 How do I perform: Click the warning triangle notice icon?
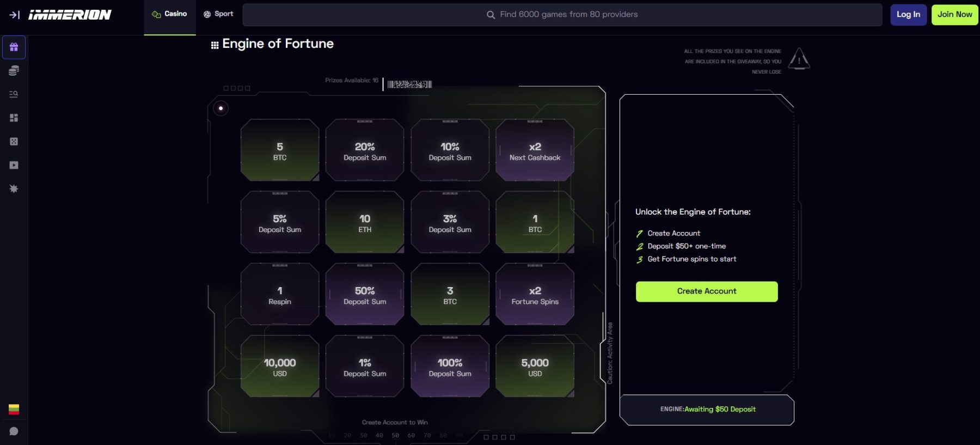799,59
